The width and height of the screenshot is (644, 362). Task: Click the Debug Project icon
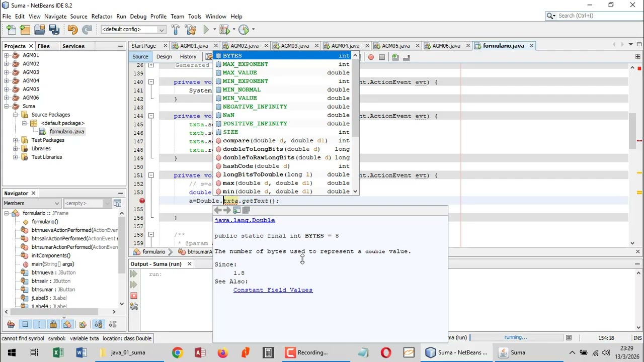[224, 30]
